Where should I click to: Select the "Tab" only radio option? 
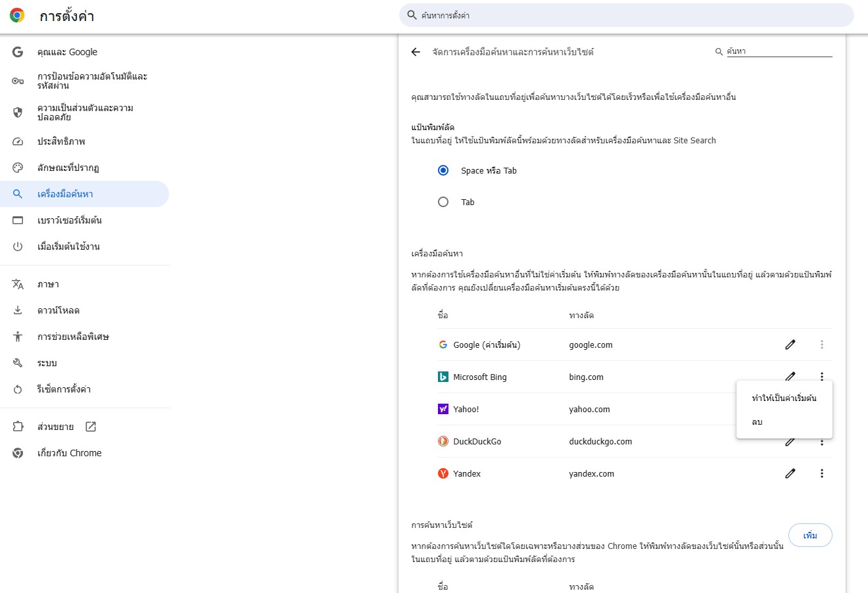pyautogui.click(x=443, y=202)
